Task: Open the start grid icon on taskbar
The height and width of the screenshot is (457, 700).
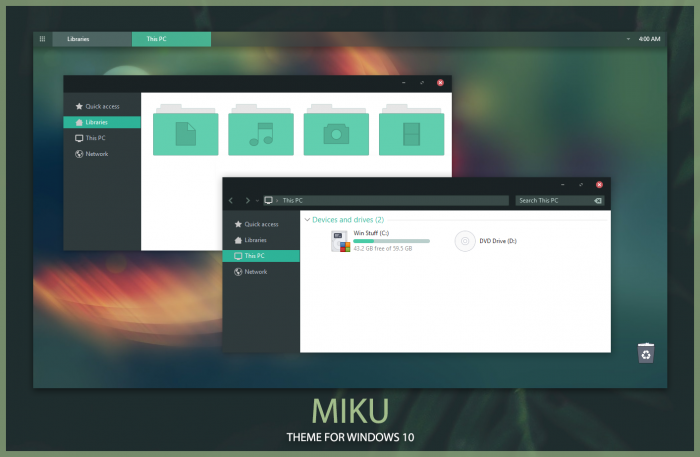Action: (x=42, y=39)
